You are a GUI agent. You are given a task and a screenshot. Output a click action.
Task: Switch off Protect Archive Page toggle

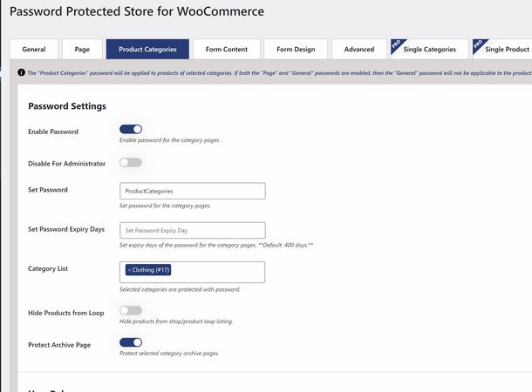pyautogui.click(x=131, y=342)
